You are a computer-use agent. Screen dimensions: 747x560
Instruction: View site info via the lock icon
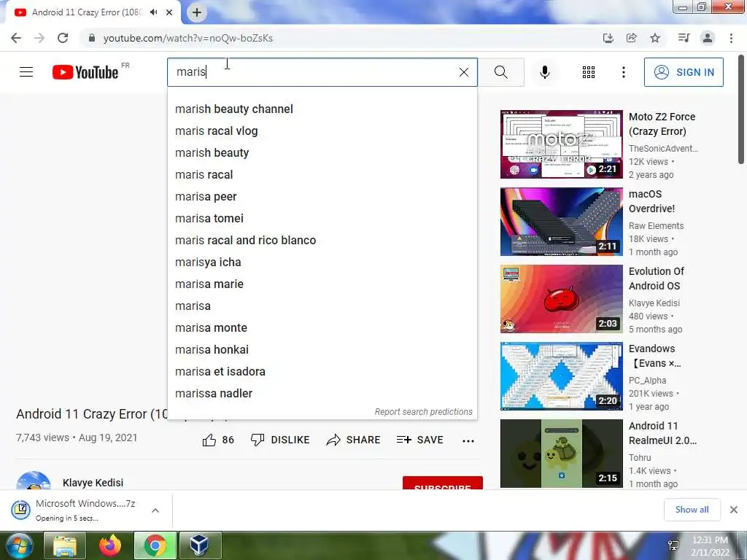[x=92, y=38]
